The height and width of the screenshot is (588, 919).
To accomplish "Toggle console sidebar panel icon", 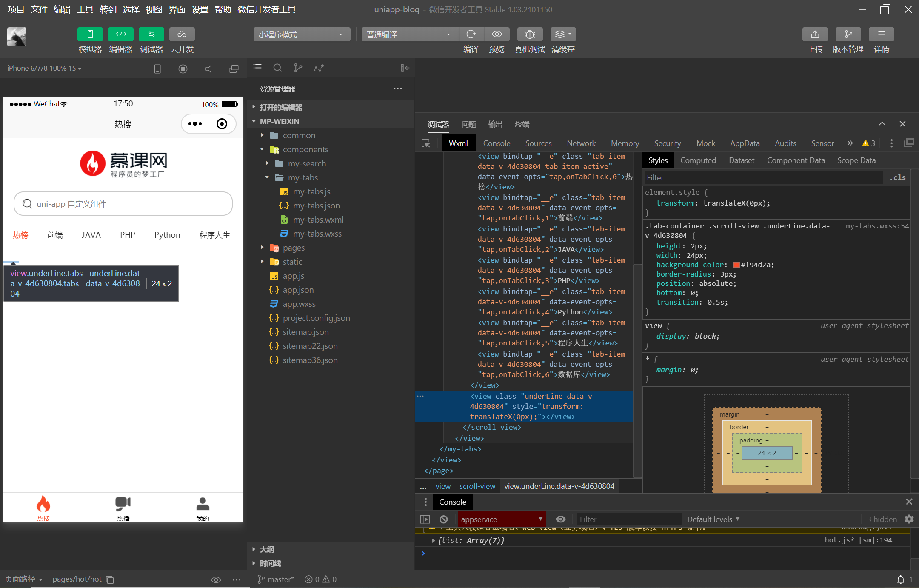I will 425,519.
